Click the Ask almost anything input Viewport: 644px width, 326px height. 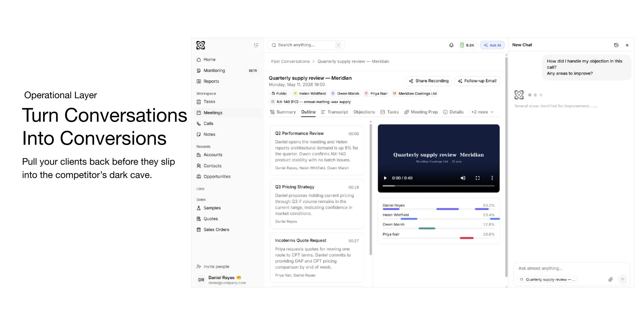click(571, 268)
